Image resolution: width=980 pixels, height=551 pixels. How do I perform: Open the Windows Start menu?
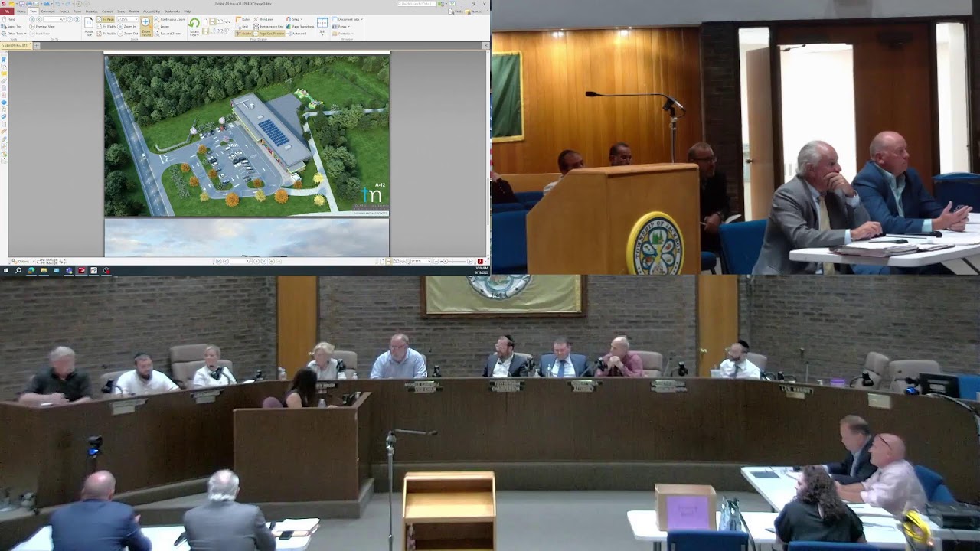(6, 270)
